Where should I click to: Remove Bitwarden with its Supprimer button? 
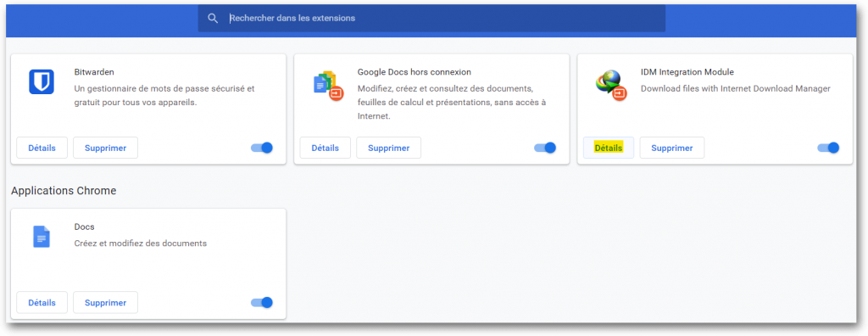pos(105,148)
